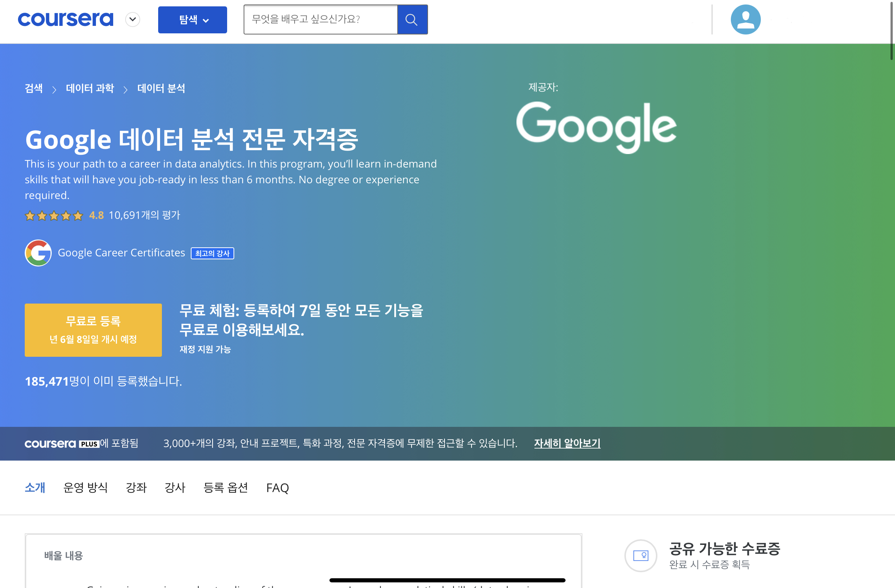Select the 소개 tab

point(35,488)
